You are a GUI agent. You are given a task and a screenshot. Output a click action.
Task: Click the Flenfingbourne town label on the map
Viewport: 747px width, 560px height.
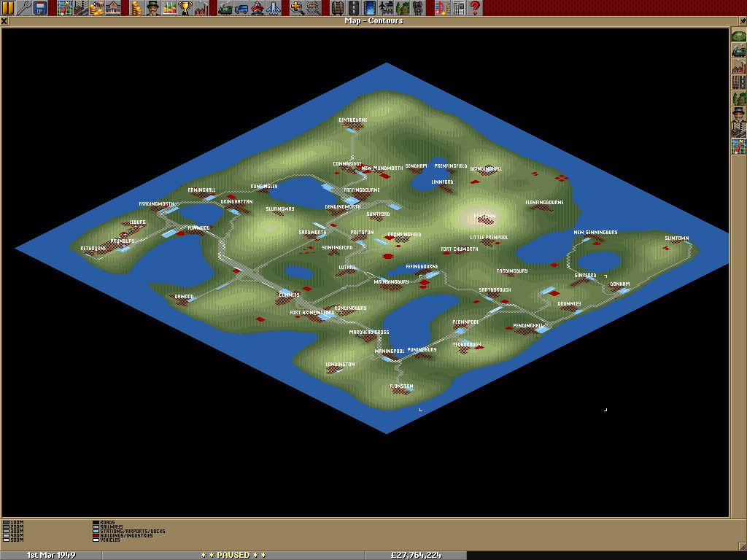(544, 203)
